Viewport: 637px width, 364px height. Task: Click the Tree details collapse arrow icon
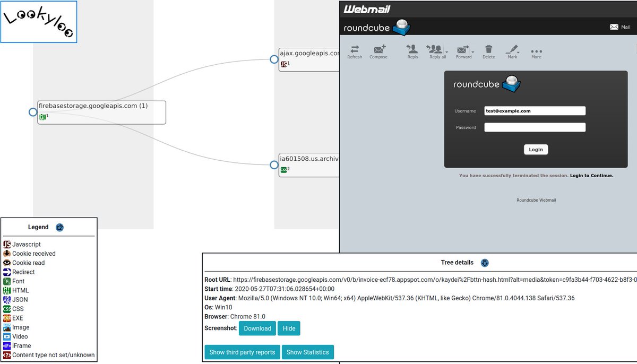[484, 263]
